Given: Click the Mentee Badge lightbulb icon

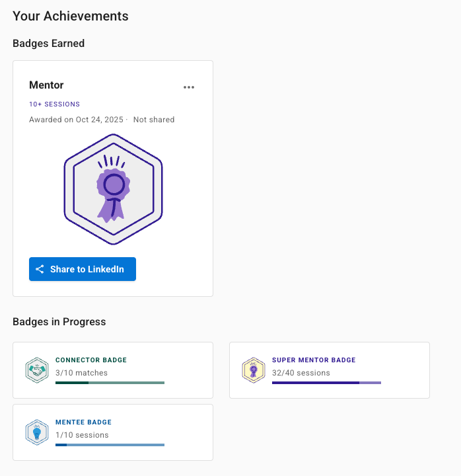Looking at the screenshot, I should (x=37, y=432).
